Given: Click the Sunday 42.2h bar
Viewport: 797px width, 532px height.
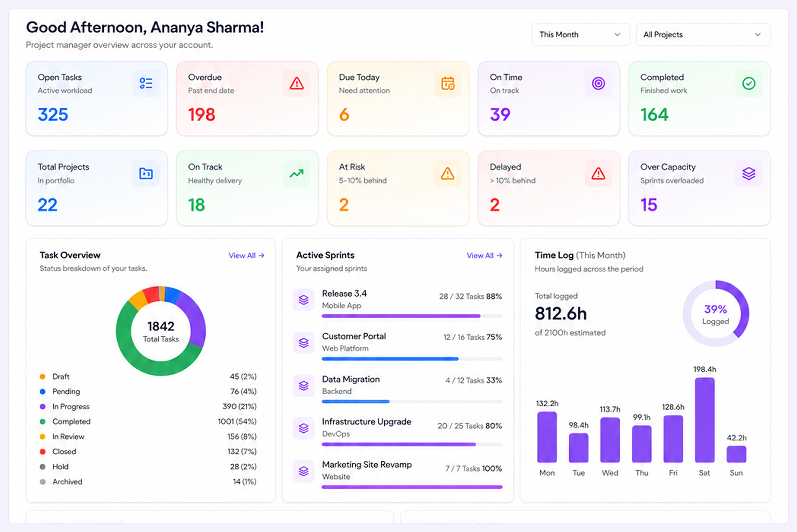Looking at the screenshot, I should click(x=736, y=454).
